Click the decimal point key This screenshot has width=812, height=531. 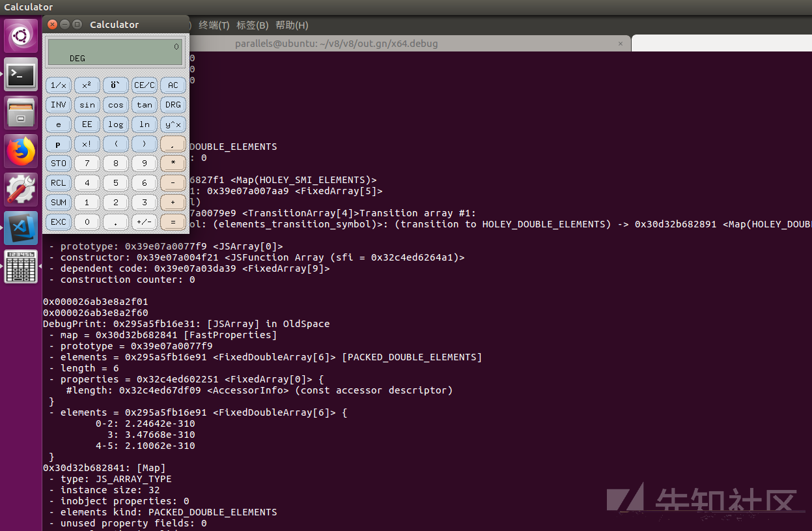[x=116, y=222]
